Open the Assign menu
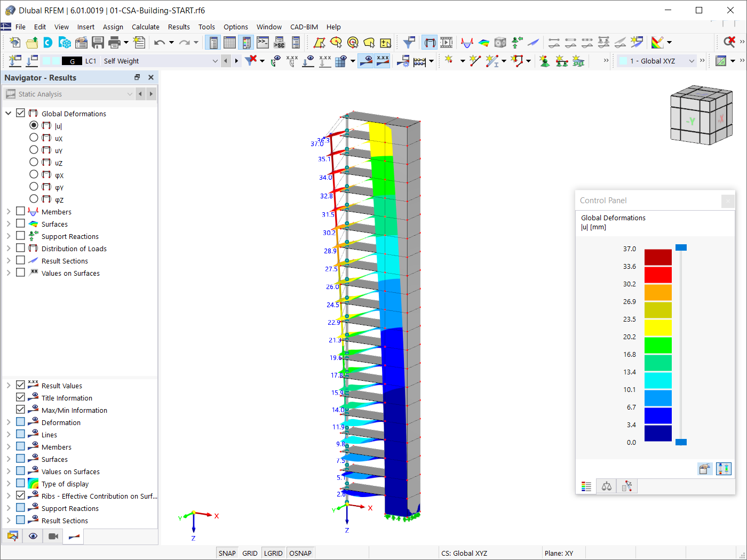The height and width of the screenshot is (560, 747). [113, 27]
